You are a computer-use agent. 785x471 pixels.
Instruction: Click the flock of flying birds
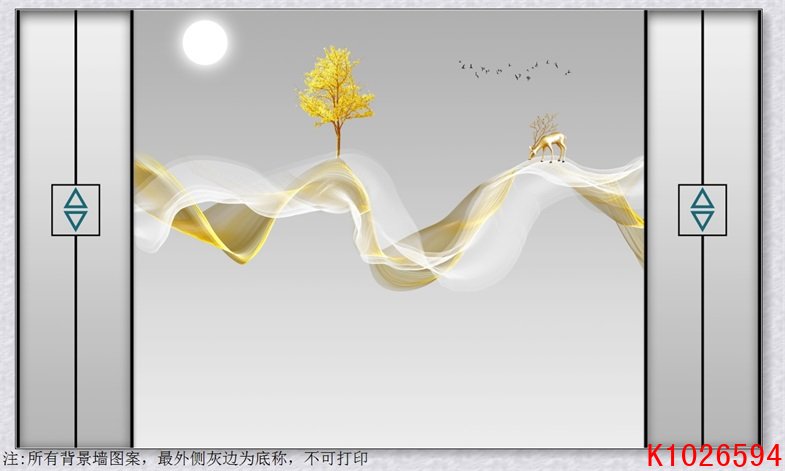pyautogui.click(x=515, y=70)
